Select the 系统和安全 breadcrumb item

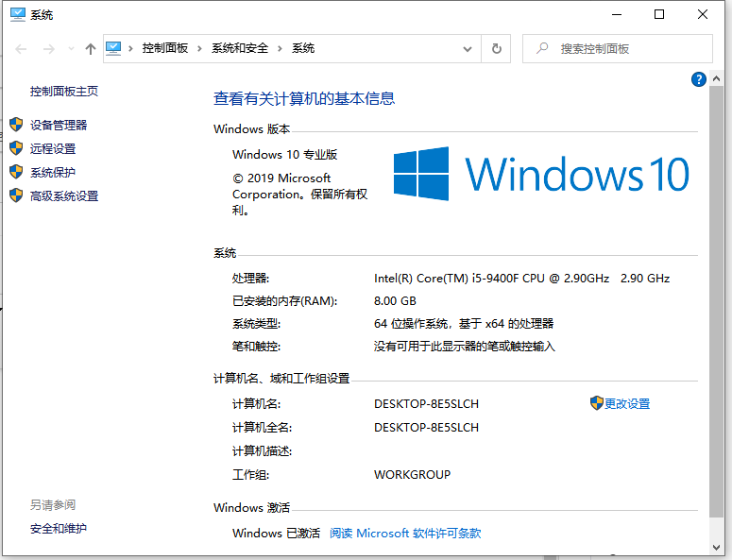240,48
